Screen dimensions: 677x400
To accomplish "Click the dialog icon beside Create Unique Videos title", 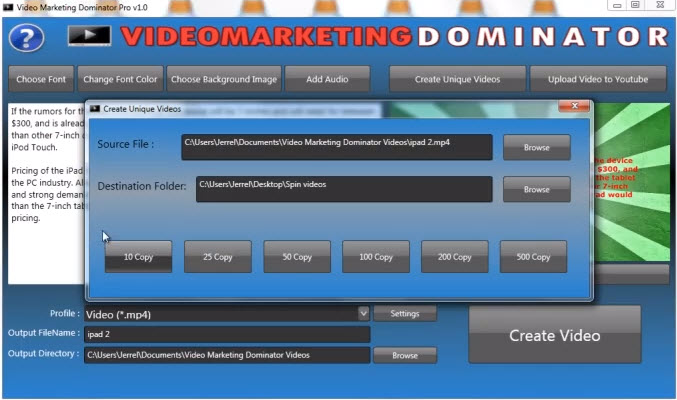I will [95, 109].
